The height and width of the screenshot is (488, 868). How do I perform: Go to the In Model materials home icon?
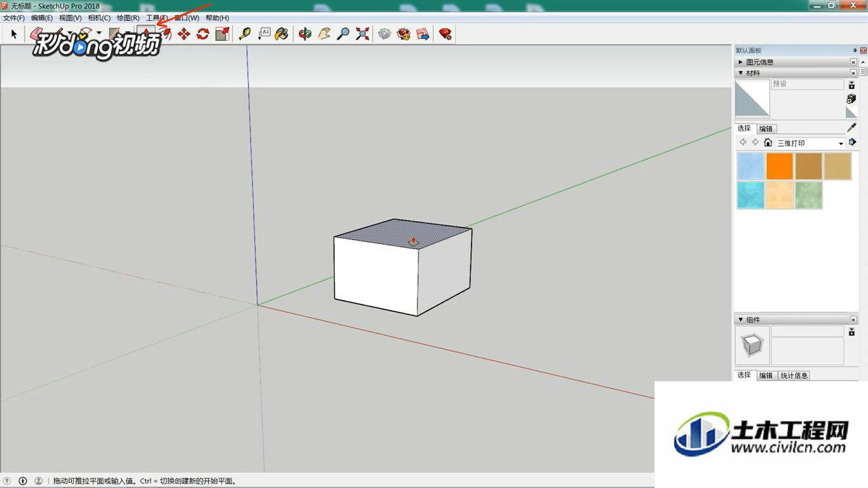[768, 142]
